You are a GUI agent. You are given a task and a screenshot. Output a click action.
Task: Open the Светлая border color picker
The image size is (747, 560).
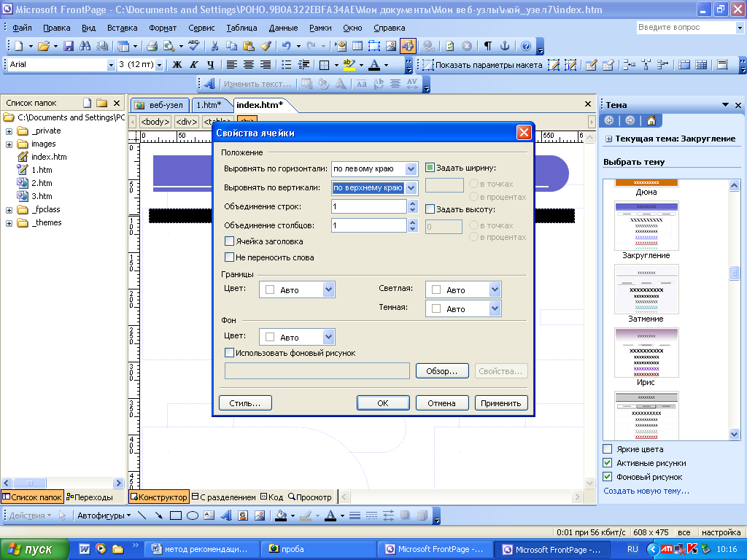463,289
